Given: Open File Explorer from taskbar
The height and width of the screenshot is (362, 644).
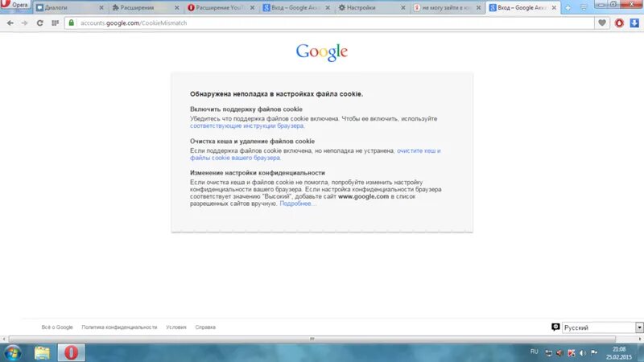Looking at the screenshot, I should point(42,353).
